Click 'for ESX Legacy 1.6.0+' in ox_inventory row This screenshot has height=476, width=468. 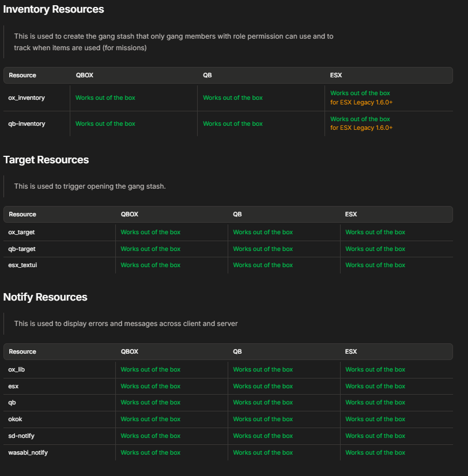[x=361, y=102]
